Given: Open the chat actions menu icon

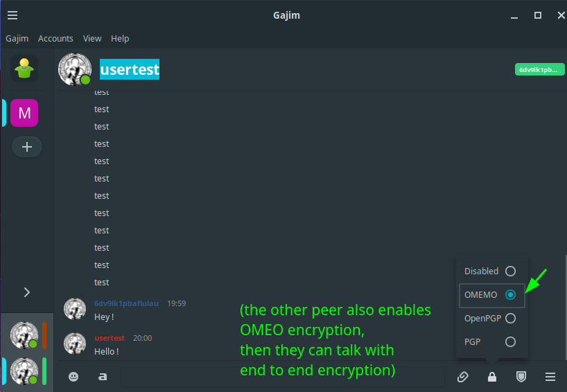Looking at the screenshot, I should (x=550, y=377).
